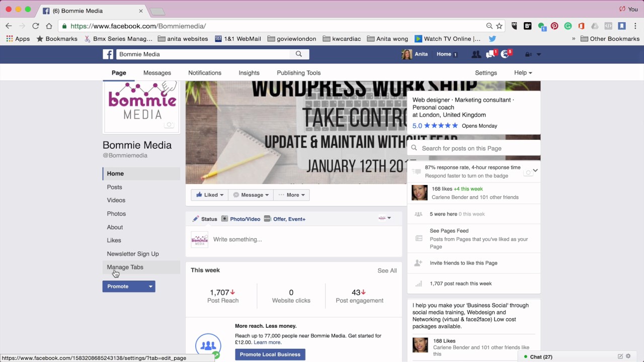Open the Chrome three-dot menu
Viewport: 644px width, 362px height.
point(635,26)
